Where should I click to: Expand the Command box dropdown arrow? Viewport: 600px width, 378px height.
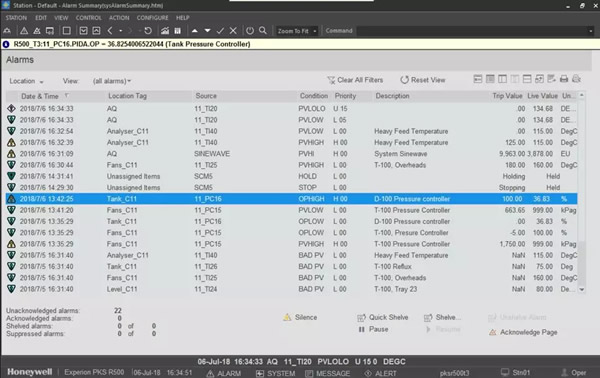[590, 31]
